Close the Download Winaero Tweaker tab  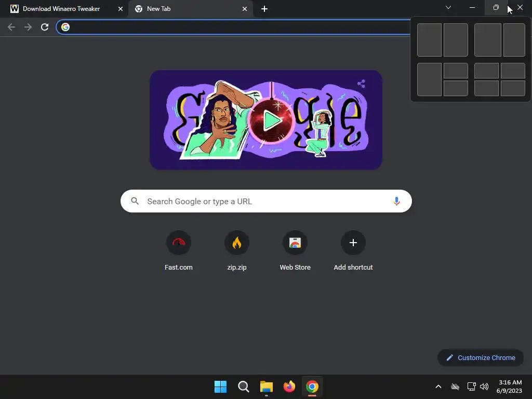[121, 9]
